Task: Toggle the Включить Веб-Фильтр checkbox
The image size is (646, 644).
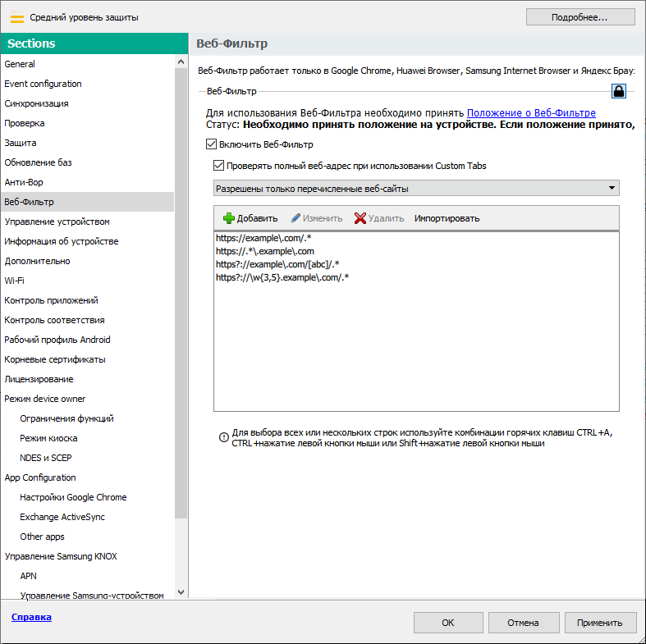Action: pos(211,145)
